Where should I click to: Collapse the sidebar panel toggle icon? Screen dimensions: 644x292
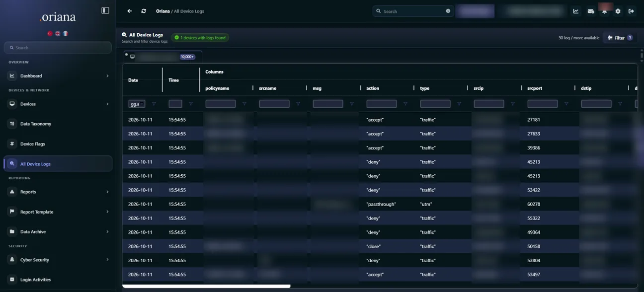click(x=105, y=10)
